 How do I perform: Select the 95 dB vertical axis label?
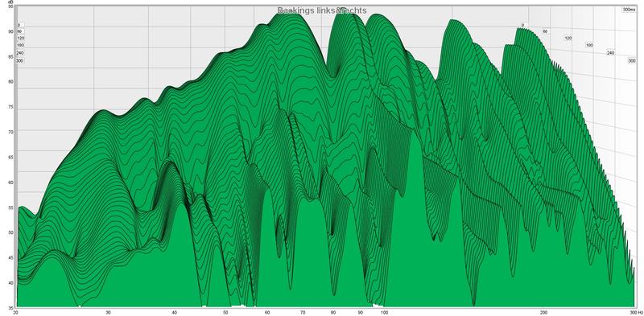coord(10,7)
